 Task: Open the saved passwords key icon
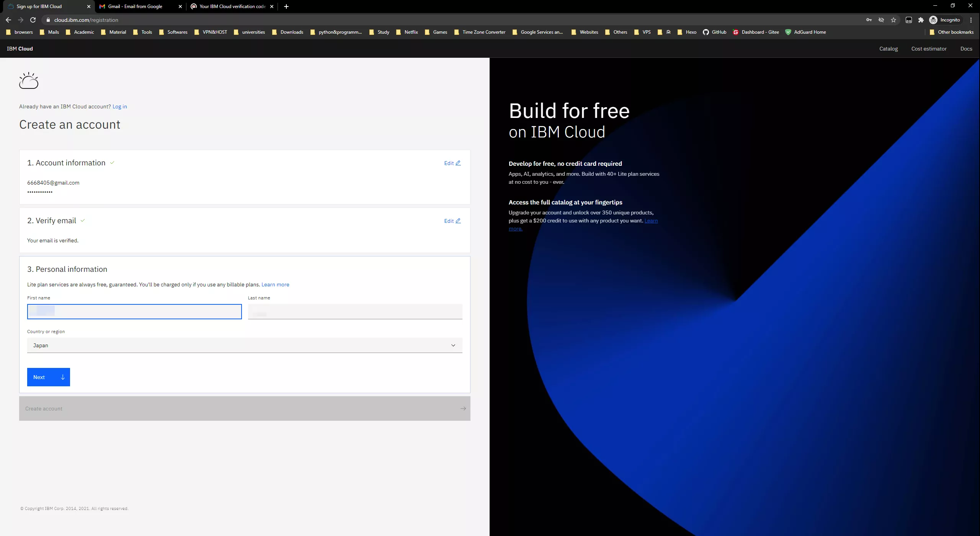869,20
